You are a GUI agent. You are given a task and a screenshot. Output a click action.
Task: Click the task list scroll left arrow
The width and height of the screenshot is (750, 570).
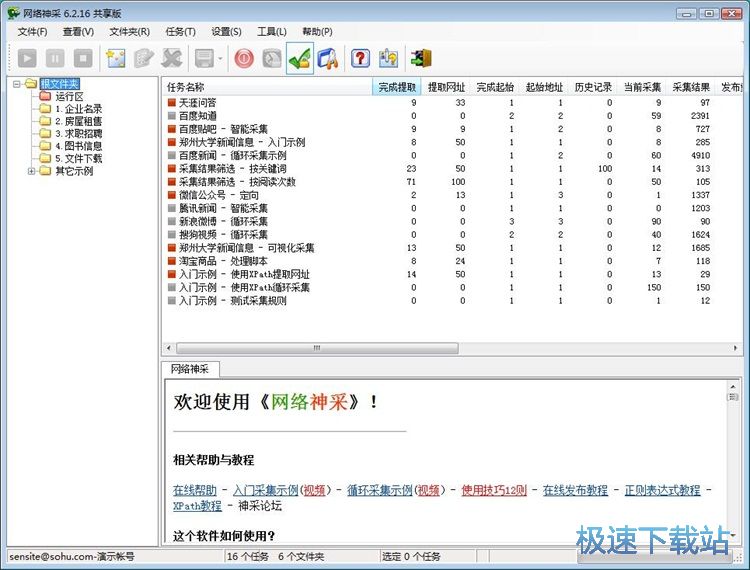click(x=168, y=348)
